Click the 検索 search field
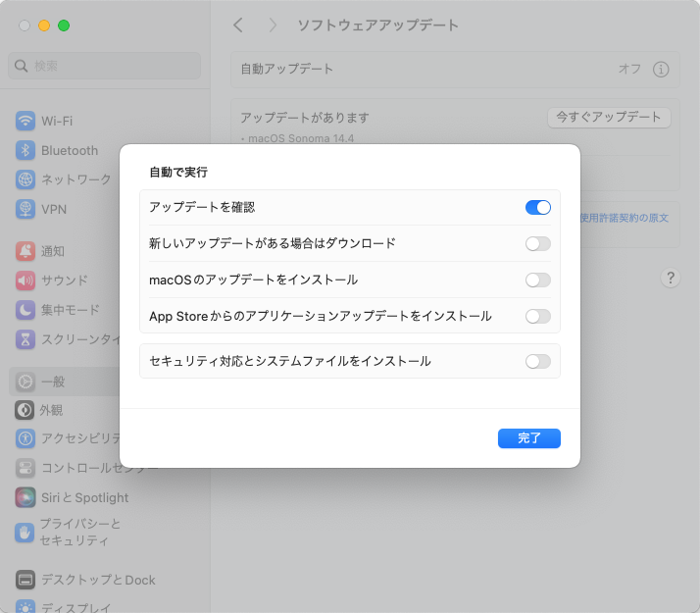Image resolution: width=700 pixels, height=613 pixels. click(104, 66)
